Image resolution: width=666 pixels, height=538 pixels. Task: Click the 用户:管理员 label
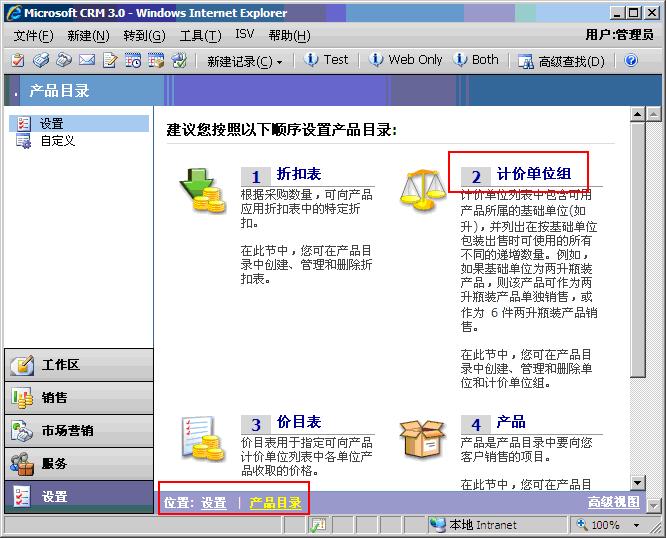click(x=619, y=34)
